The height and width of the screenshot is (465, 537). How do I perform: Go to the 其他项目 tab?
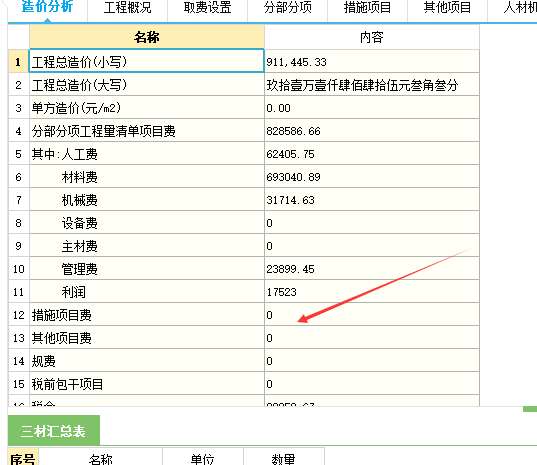pos(447,8)
